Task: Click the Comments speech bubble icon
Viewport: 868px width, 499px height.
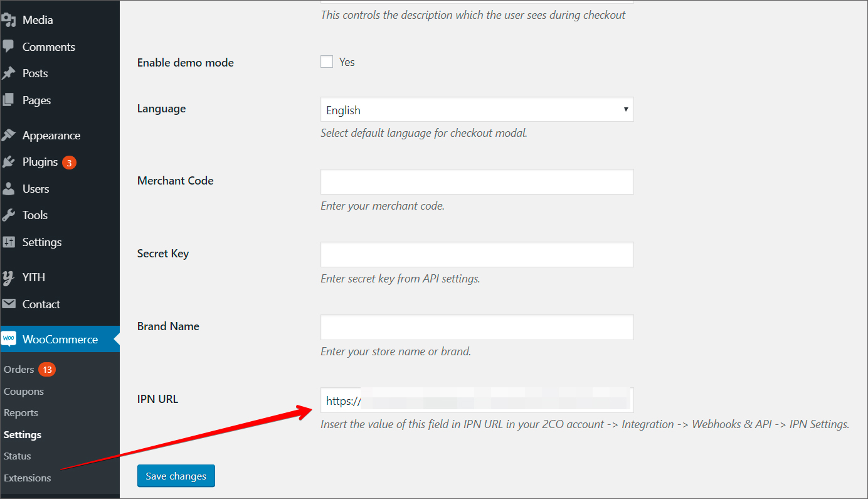Action: pos(8,46)
